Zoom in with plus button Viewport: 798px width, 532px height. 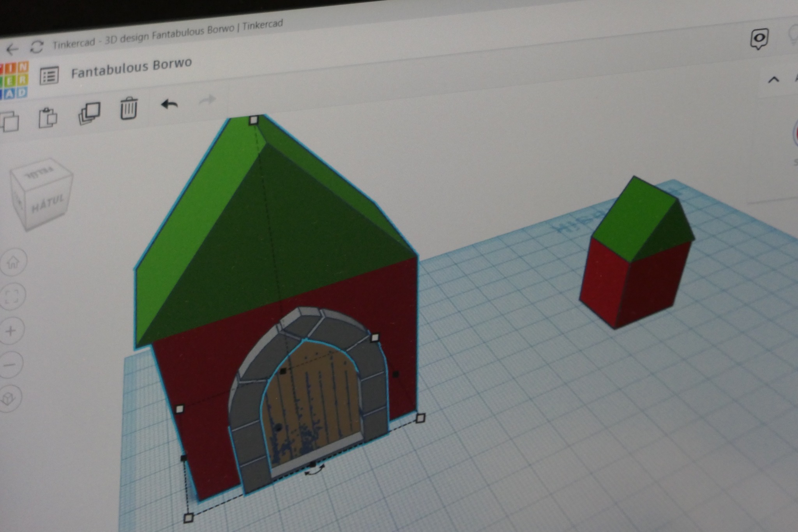click(11, 331)
